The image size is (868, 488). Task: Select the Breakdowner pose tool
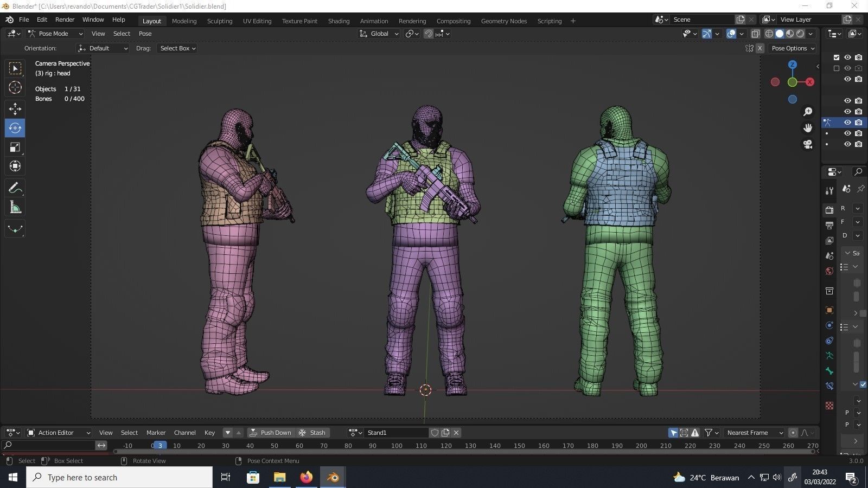click(15, 229)
